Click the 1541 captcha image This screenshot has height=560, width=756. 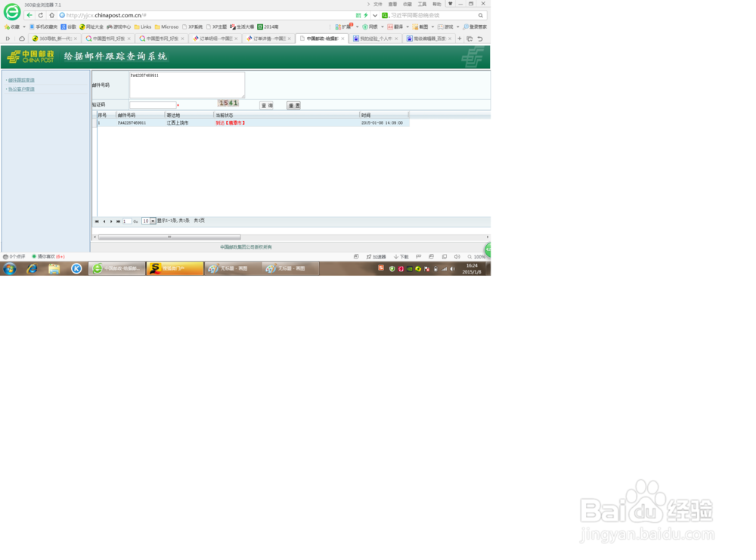point(228,103)
